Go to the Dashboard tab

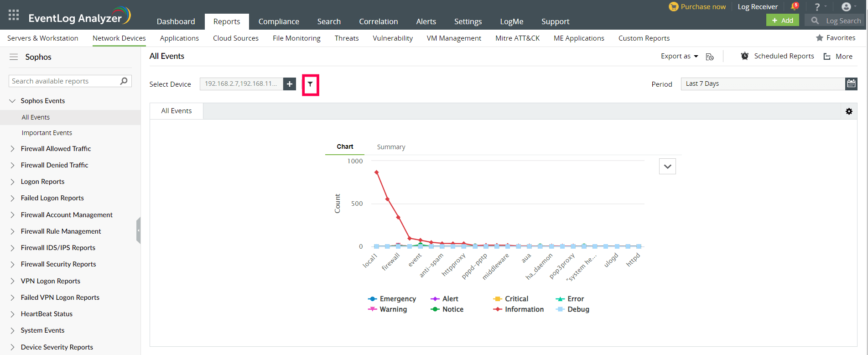(x=176, y=21)
